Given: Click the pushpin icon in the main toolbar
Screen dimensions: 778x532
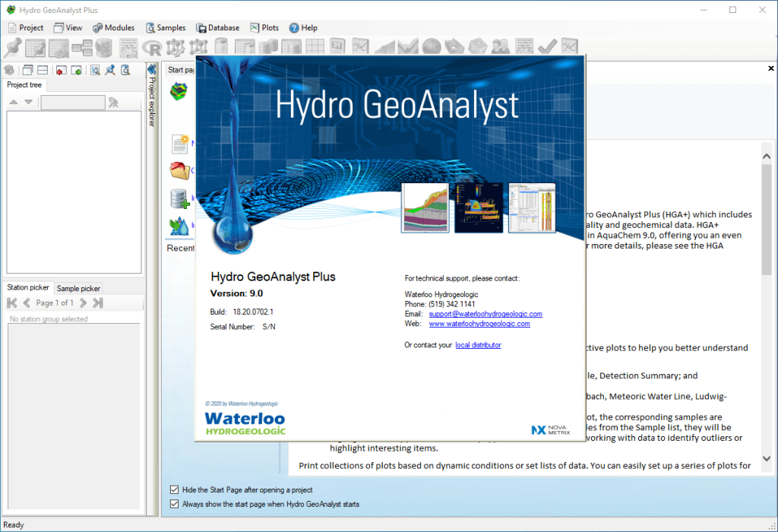Looking at the screenshot, I should point(13,47).
